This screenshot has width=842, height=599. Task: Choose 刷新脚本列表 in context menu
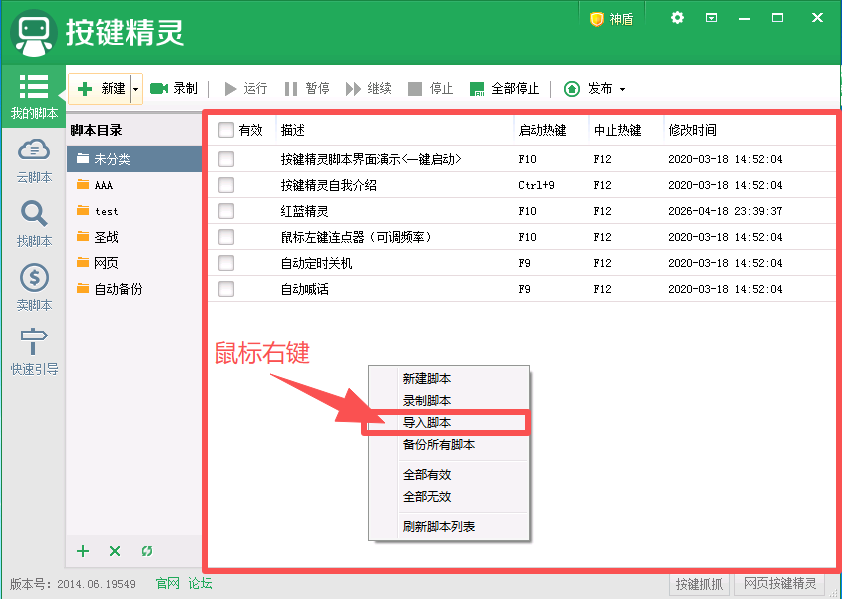(x=449, y=526)
